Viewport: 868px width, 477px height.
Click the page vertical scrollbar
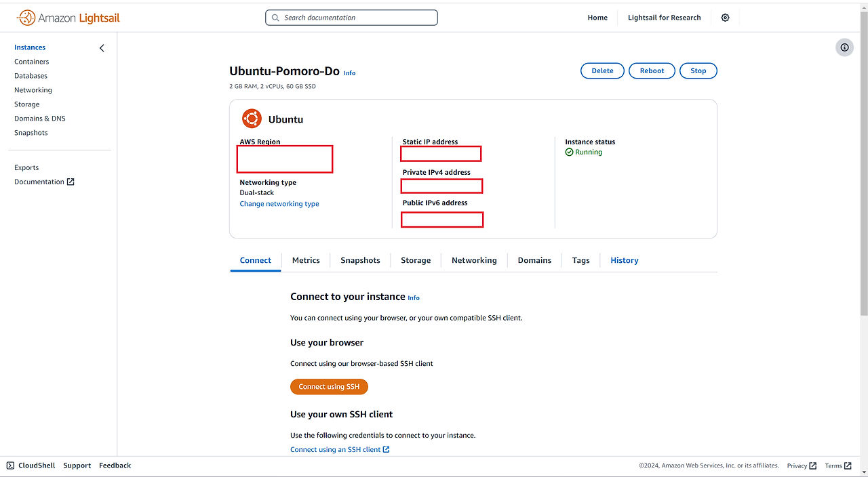863,163
